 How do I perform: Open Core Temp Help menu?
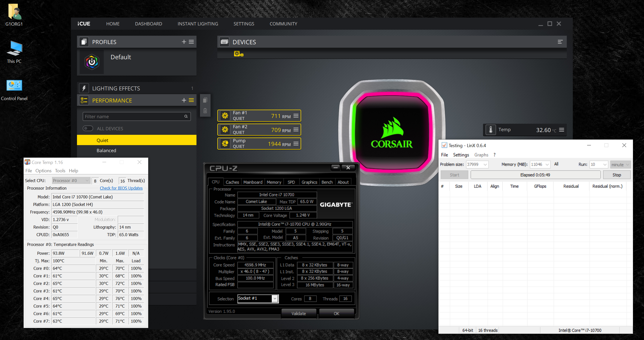73,171
